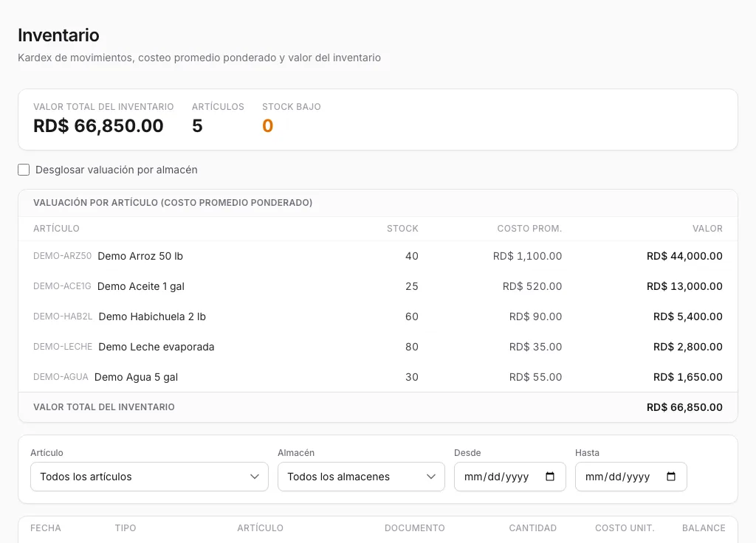This screenshot has width=756, height=543.
Task: Click chevron in Todos los almacenes dropdown
Action: [x=431, y=477]
